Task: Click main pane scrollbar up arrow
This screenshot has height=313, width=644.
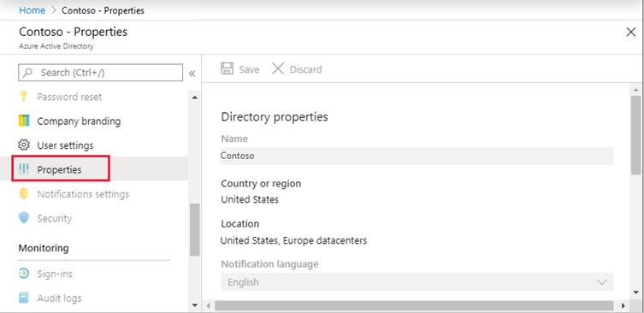Action: coord(635,89)
